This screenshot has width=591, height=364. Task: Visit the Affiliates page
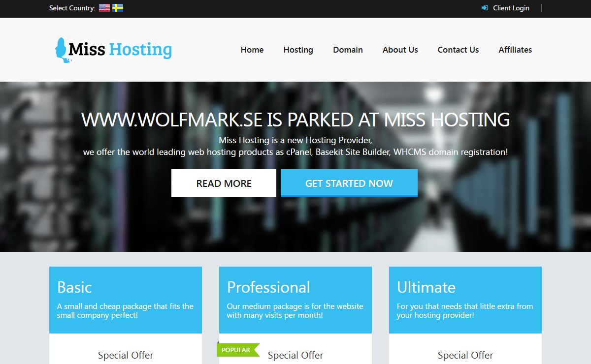(x=515, y=50)
